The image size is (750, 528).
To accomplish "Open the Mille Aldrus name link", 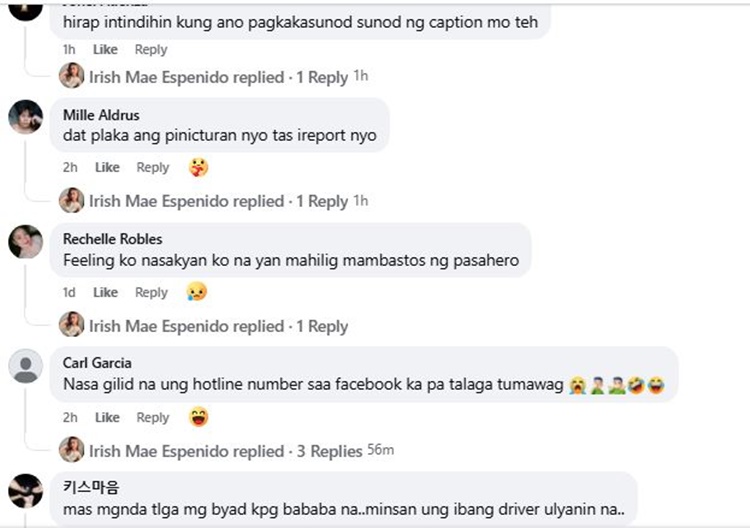I will pos(101,115).
